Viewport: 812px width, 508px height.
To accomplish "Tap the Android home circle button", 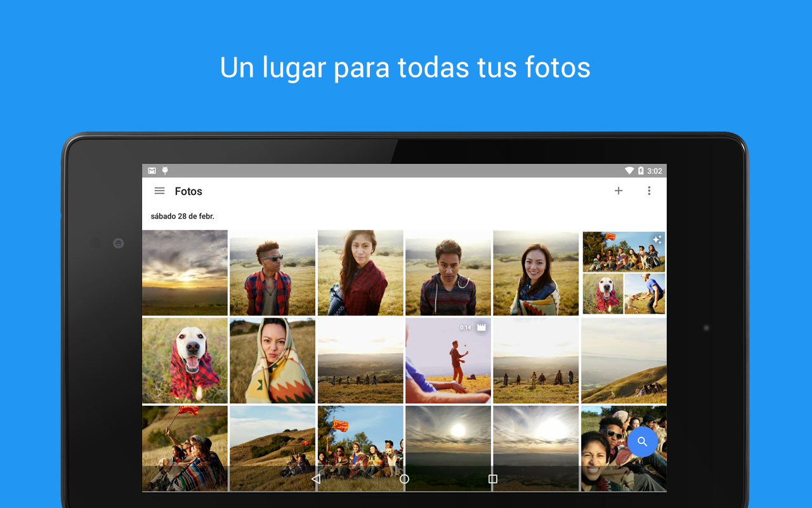I will 404,479.
